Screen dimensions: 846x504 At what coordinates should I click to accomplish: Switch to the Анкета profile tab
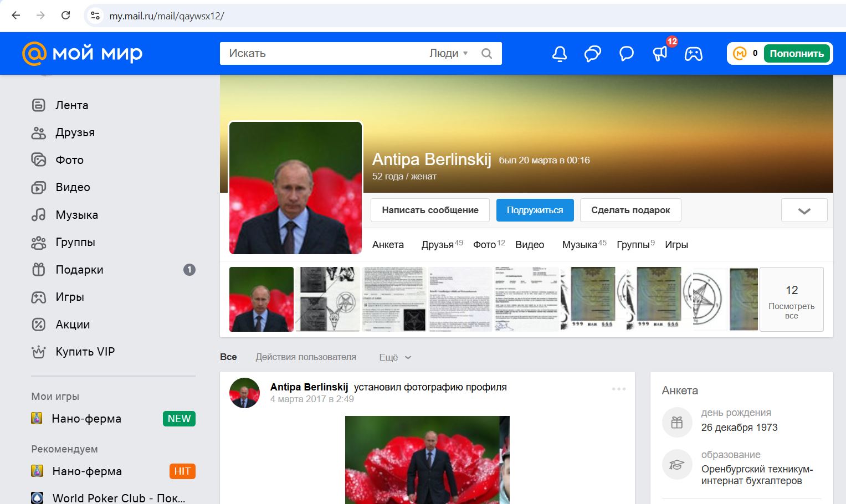click(x=388, y=245)
